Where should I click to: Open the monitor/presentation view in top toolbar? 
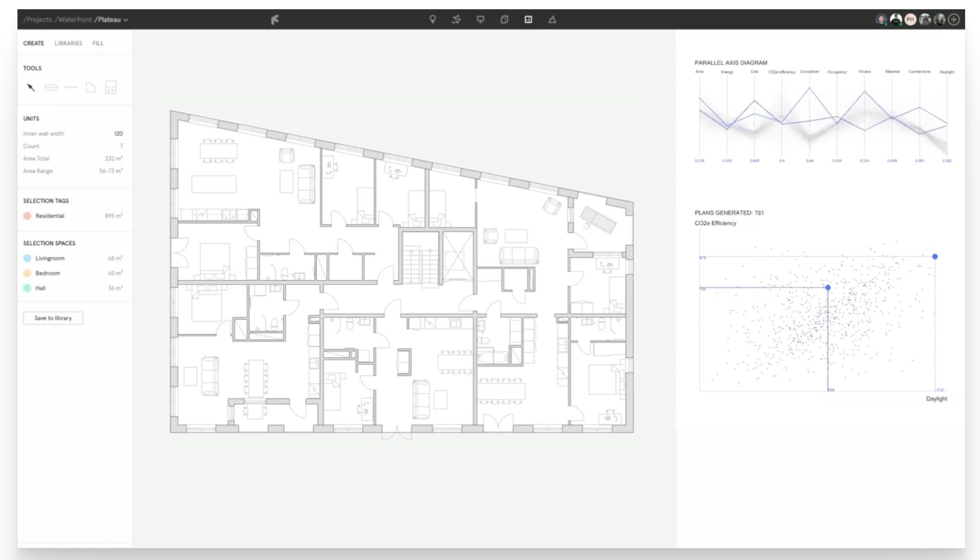pyautogui.click(x=480, y=19)
